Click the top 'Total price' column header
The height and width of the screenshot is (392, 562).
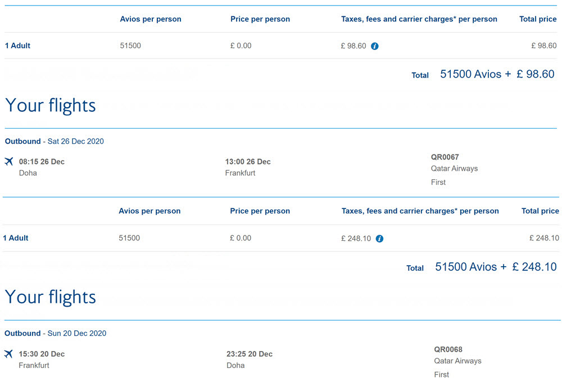pyautogui.click(x=538, y=19)
